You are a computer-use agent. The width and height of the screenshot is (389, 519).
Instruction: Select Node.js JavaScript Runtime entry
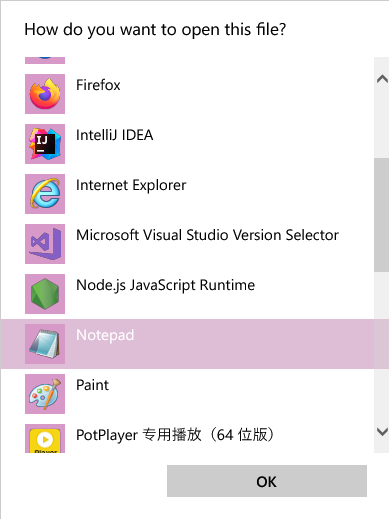165,285
